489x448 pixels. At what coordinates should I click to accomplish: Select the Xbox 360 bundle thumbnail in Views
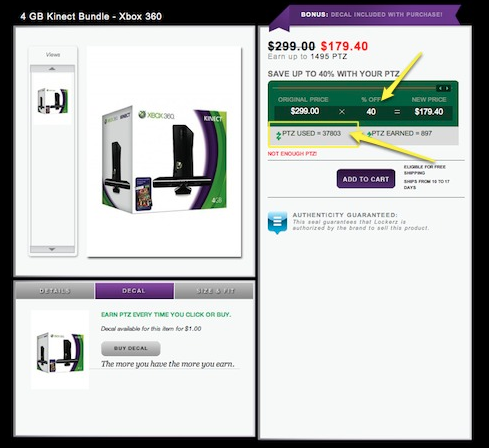[53, 101]
